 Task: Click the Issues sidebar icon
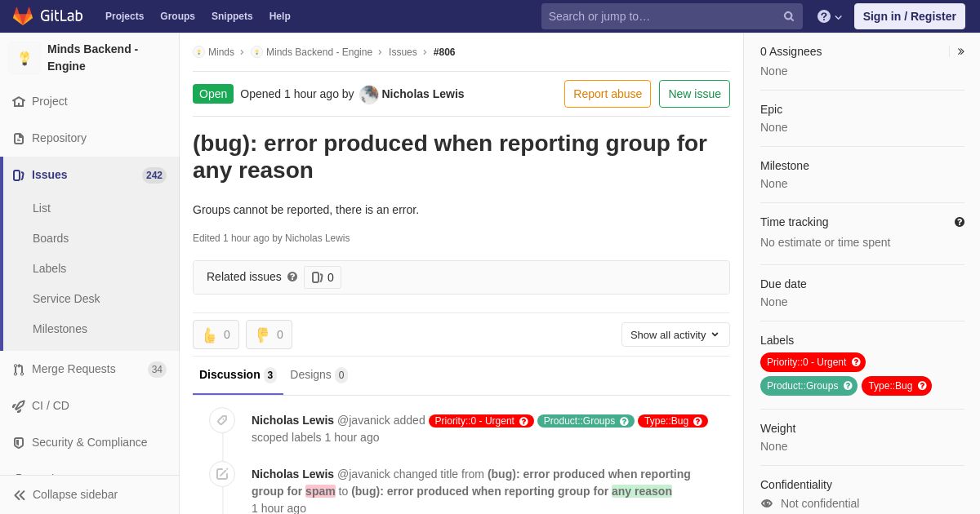19,175
